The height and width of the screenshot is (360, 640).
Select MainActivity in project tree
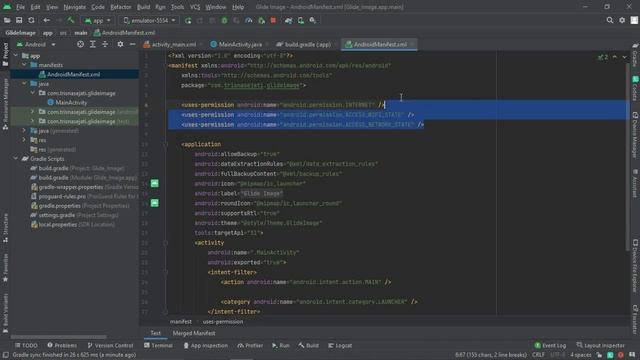tap(71, 102)
